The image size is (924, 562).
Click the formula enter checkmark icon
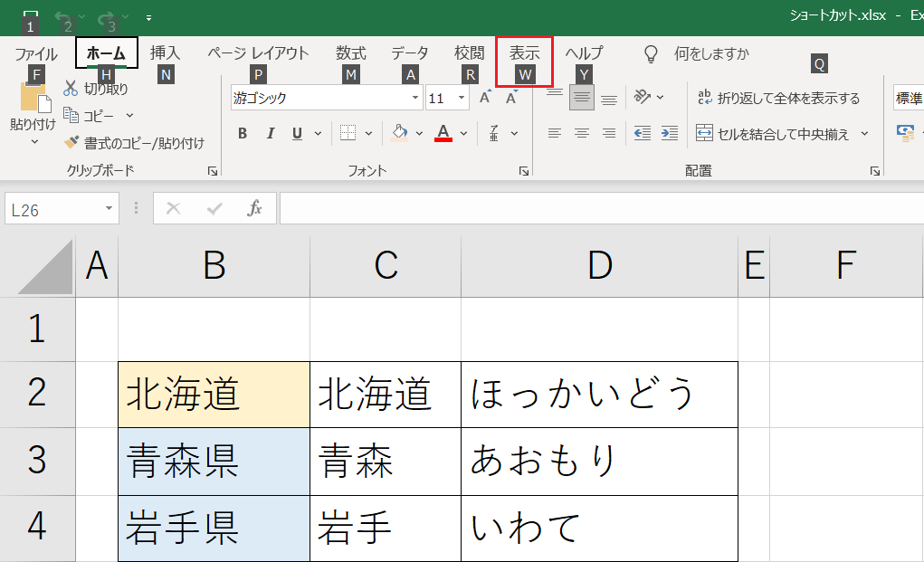[x=214, y=208]
